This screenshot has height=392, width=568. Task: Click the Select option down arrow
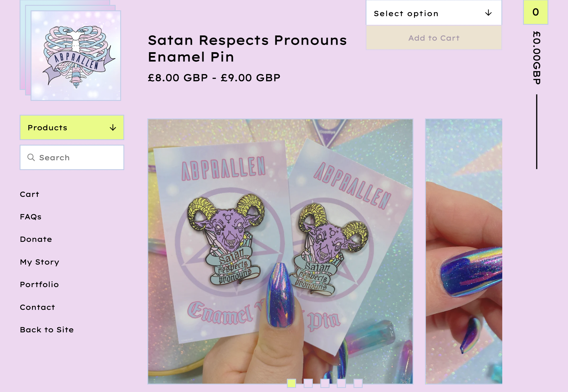[x=488, y=13]
